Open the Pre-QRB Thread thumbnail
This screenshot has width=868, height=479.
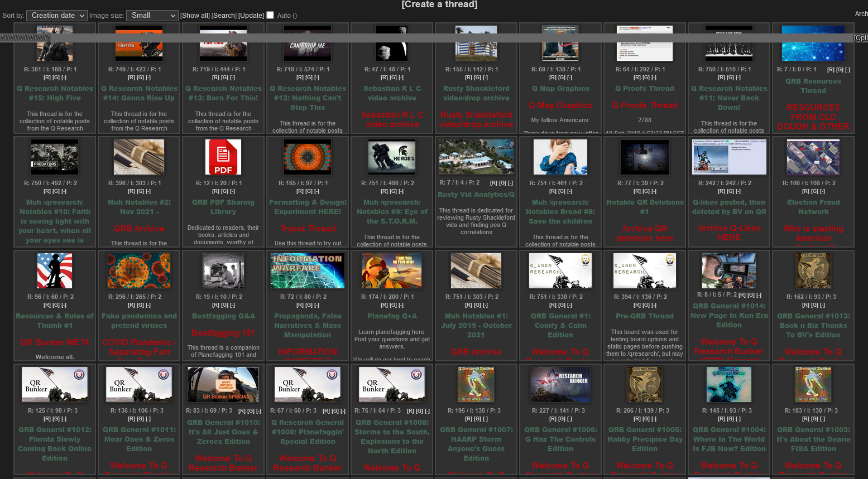tap(645, 271)
